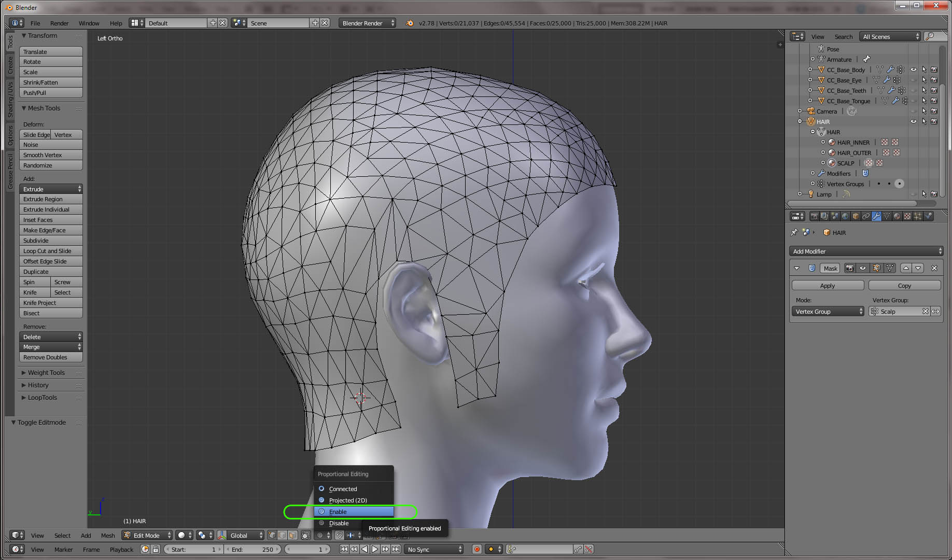Toggle visibility eye for CC_Base_Body
Viewport: 952px width, 560px height.
(x=914, y=69)
